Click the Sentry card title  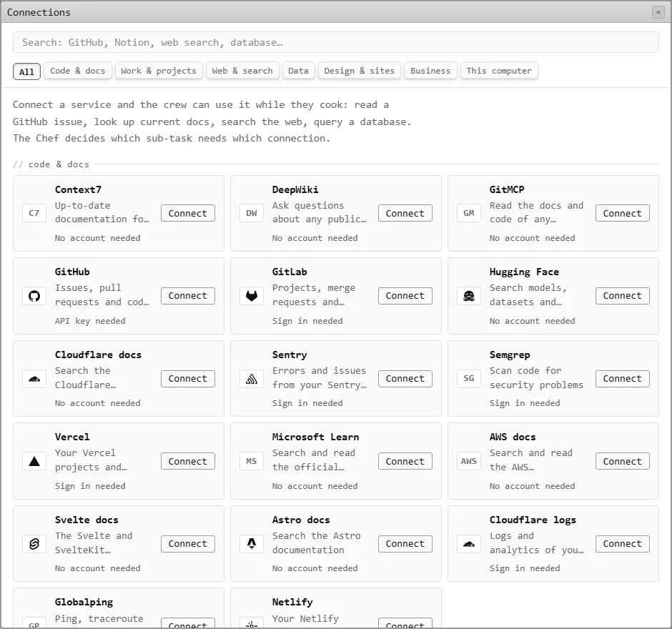coord(290,355)
